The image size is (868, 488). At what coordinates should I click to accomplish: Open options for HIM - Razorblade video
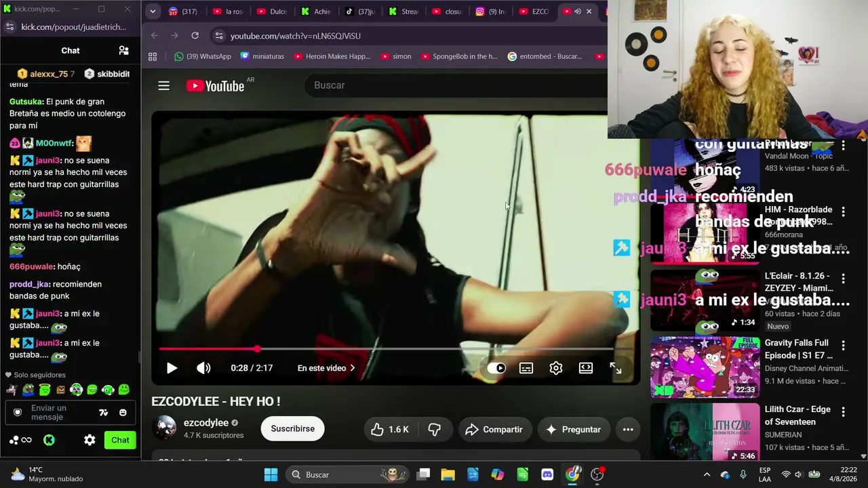(x=843, y=212)
